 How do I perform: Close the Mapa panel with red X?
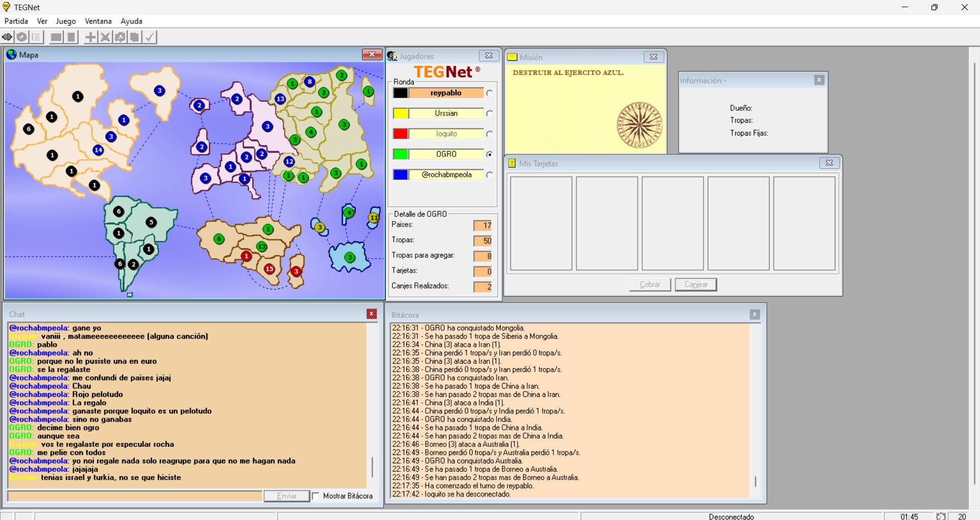coord(372,54)
